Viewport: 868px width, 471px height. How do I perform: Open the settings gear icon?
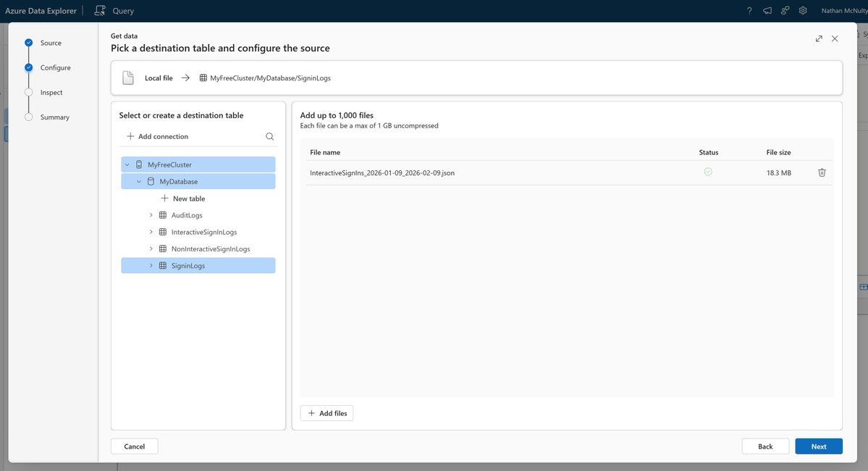click(x=803, y=11)
